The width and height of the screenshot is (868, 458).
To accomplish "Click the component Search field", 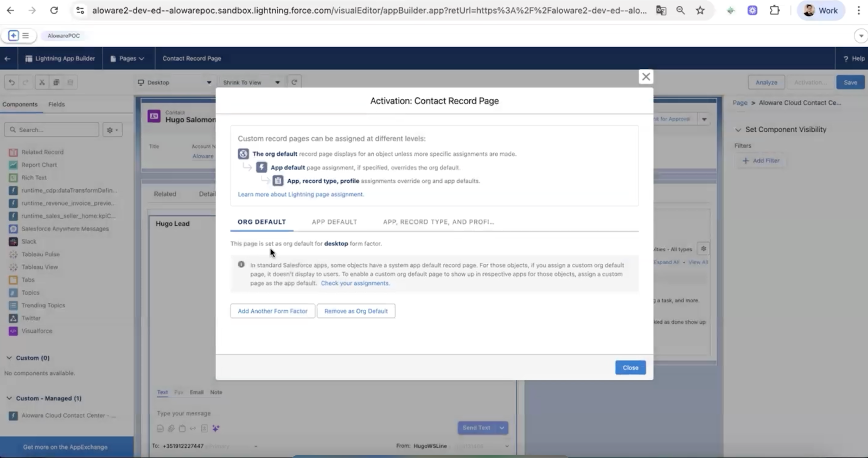I will 52,130.
